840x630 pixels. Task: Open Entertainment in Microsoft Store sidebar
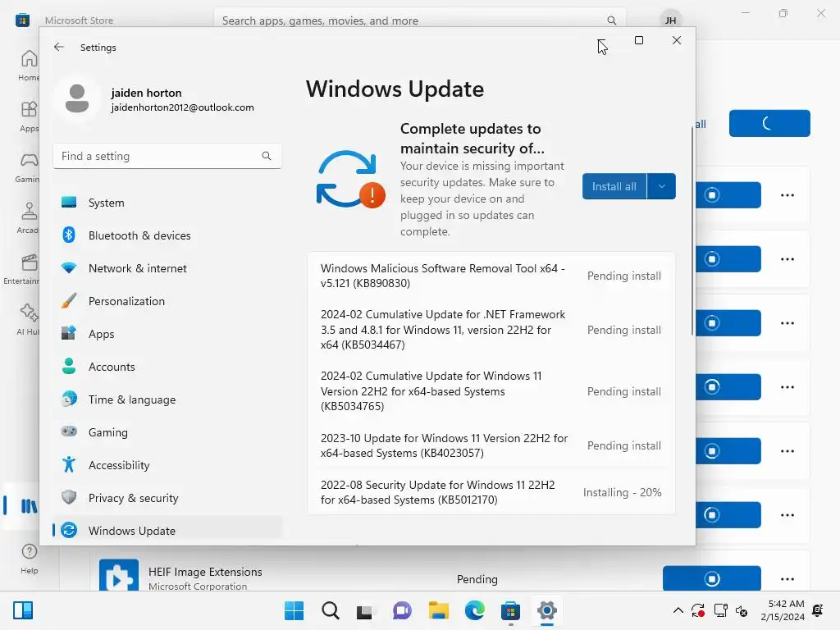21,269
